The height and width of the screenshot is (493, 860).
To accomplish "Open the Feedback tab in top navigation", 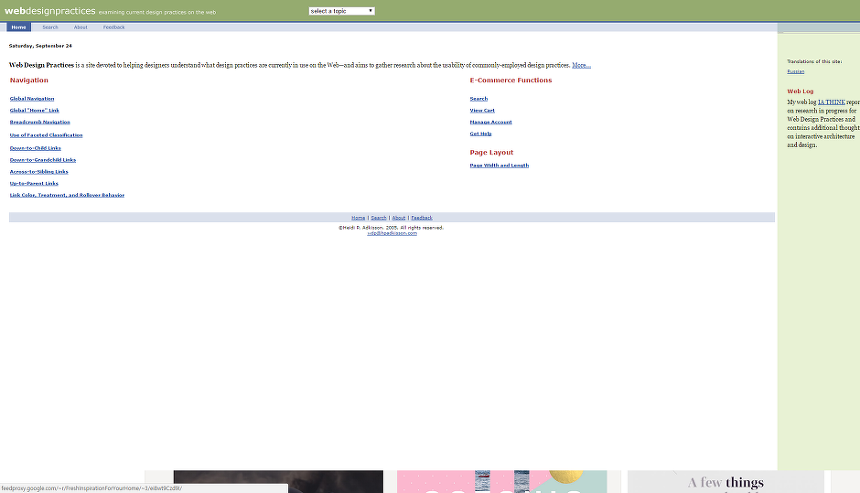I will point(114,27).
